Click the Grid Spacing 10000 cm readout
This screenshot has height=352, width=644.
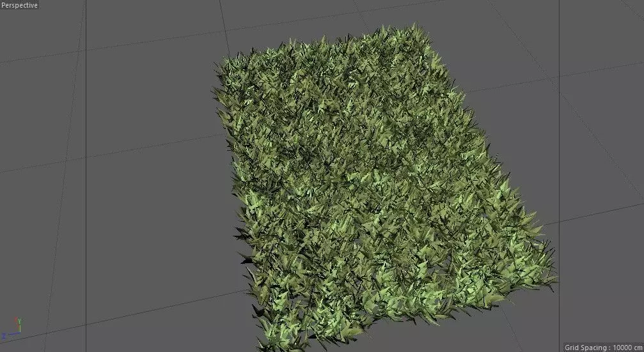[604, 348]
